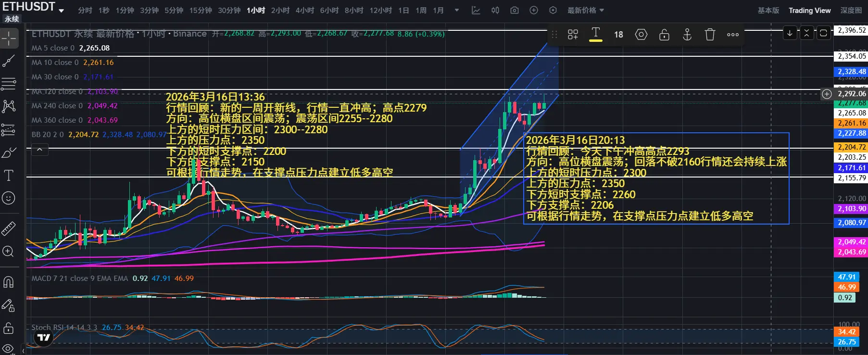Collapse the indicator legend chevron

tap(39, 150)
